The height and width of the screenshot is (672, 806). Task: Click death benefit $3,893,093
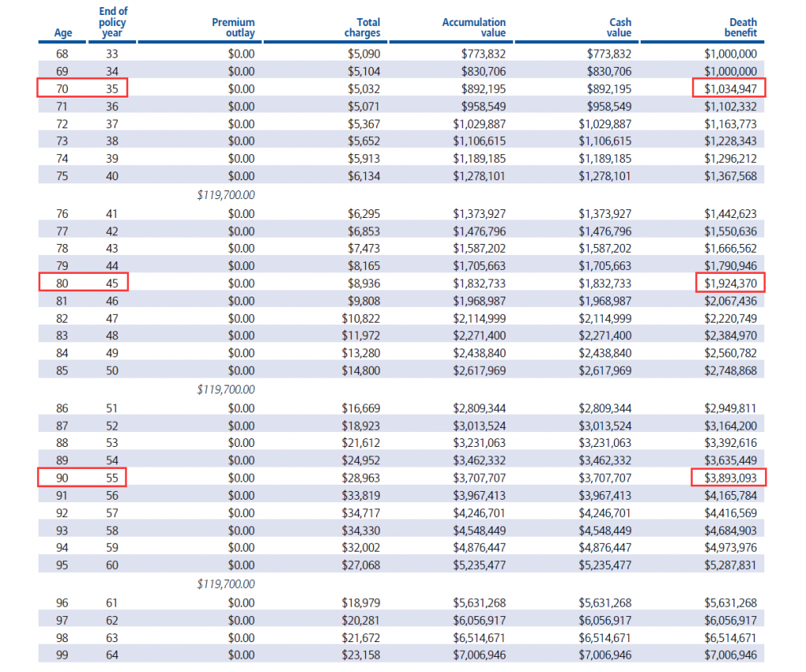(x=730, y=478)
